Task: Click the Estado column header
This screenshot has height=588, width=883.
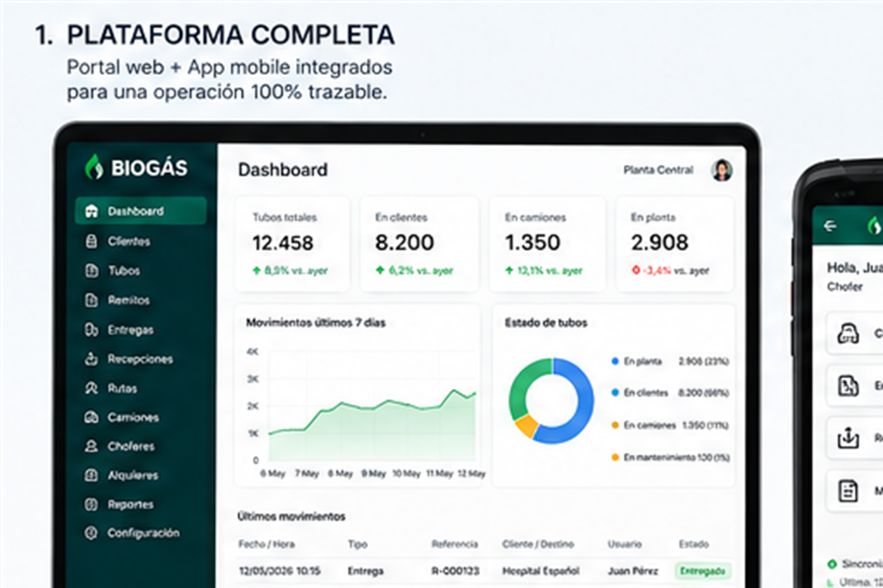Action: pyautogui.click(x=694, y=544)
